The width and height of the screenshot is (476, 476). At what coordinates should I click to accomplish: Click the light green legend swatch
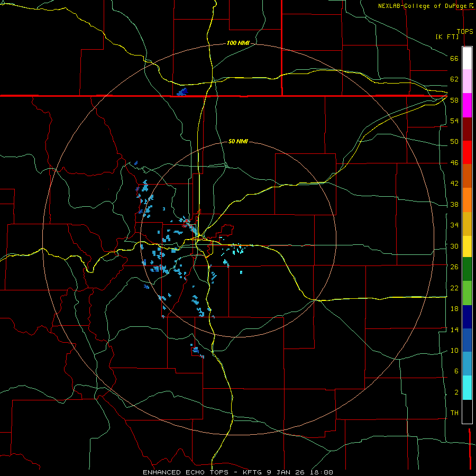coord(467,293)
